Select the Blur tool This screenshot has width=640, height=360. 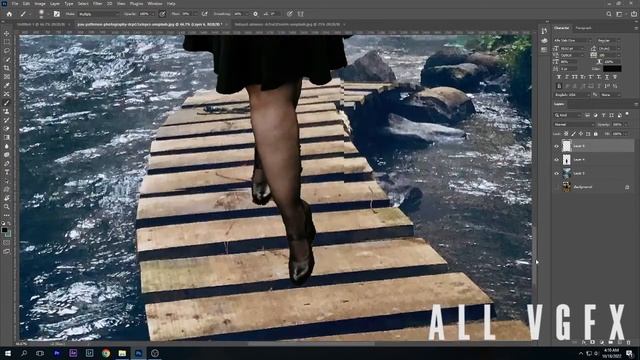pos(7,146)
